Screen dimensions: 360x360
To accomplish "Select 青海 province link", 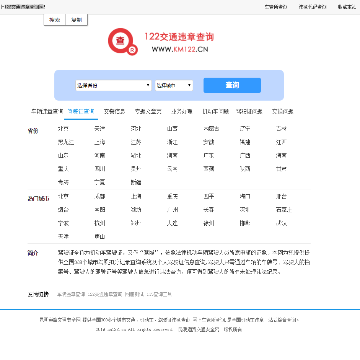I will point(63,183).
